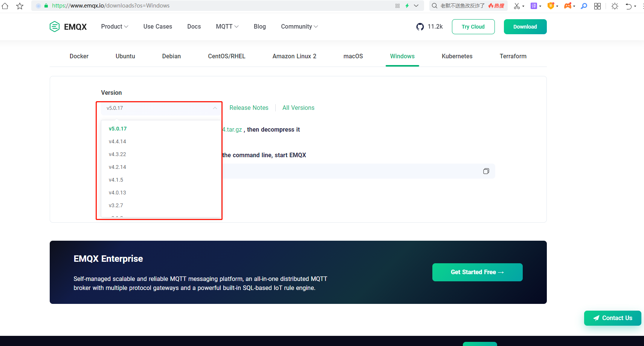Click Get Started Free button
The width and height of the screenshot is (644, 346).
(x=478, y=272)
